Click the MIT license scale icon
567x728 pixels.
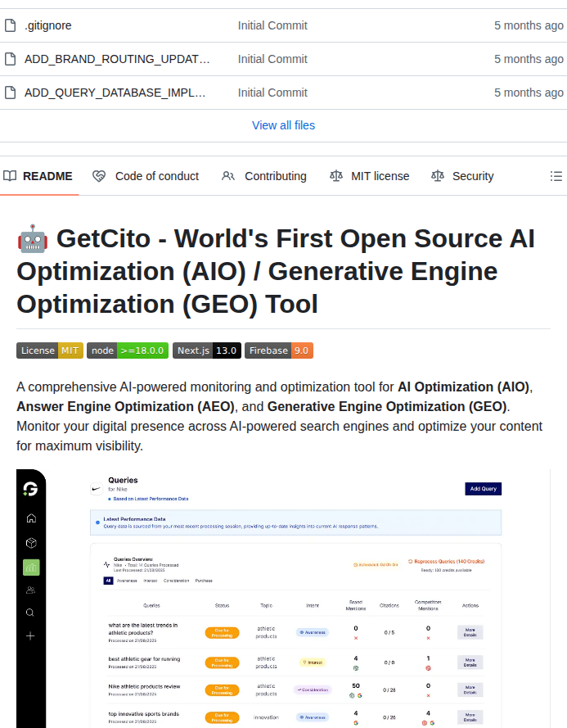click(336, 175)
